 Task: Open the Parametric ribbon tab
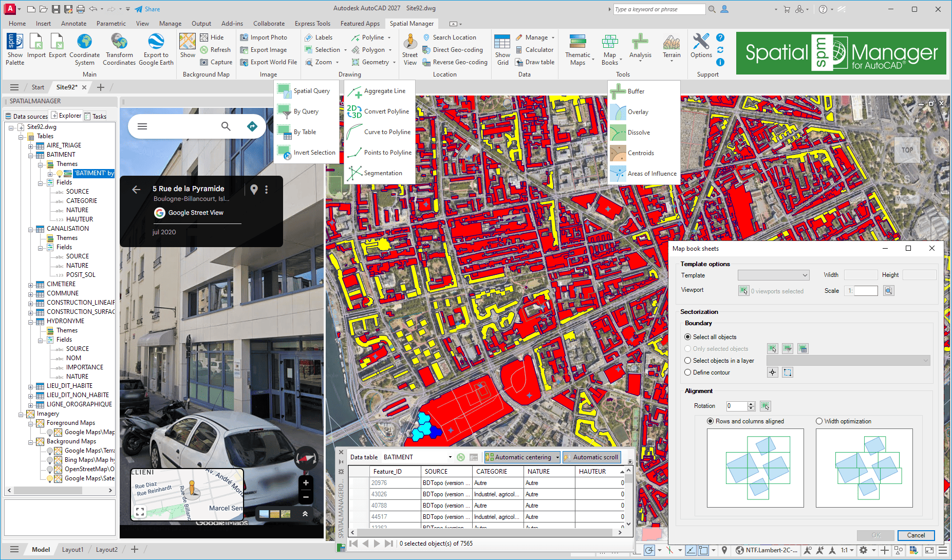111,24
